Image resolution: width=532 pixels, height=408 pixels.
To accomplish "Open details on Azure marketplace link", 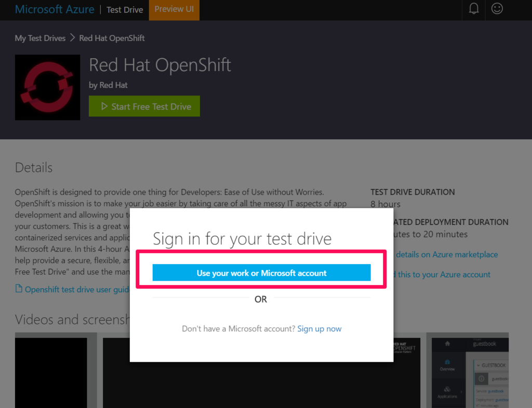I will 446,254.
